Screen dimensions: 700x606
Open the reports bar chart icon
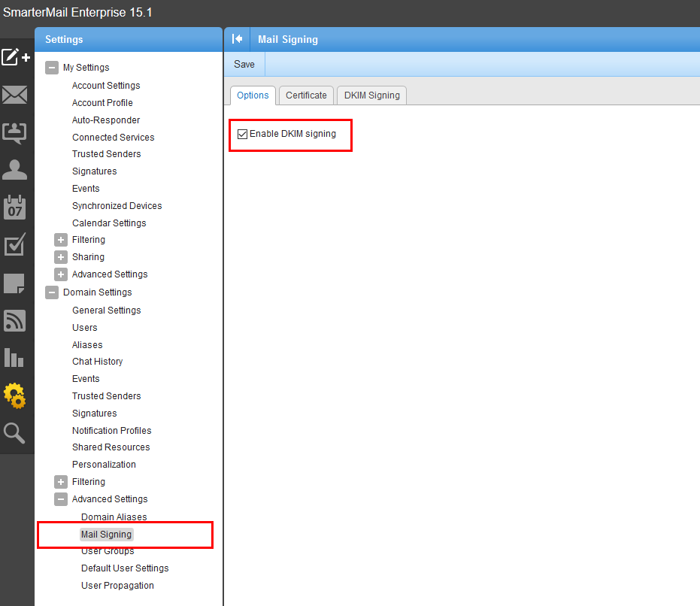pos(14,357)
